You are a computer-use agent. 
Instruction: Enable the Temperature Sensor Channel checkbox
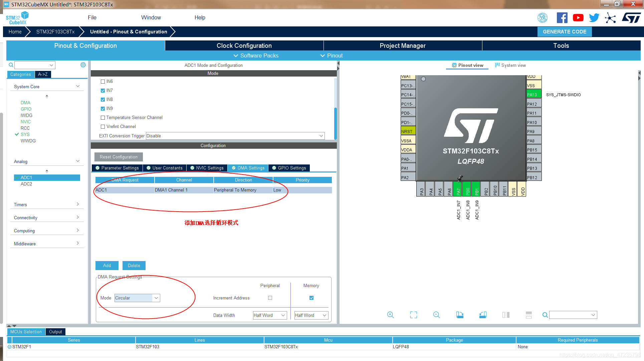click(103, 118)
